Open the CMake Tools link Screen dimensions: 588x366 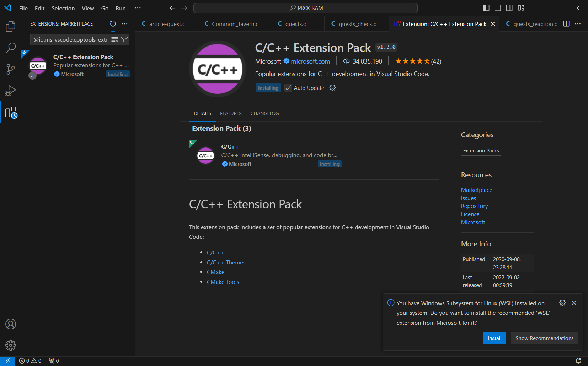pyautogui.click(x=223, y=282)
